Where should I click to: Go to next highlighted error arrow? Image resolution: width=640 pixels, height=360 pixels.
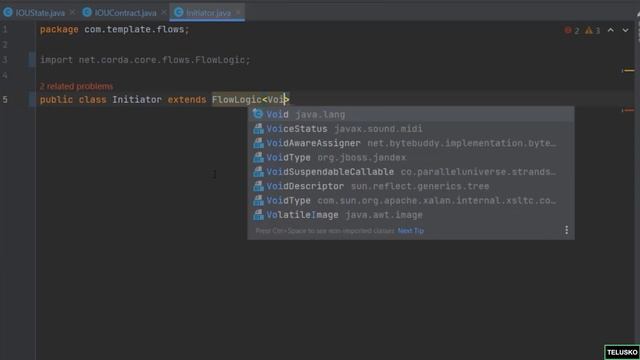click(x=625, y=30)
